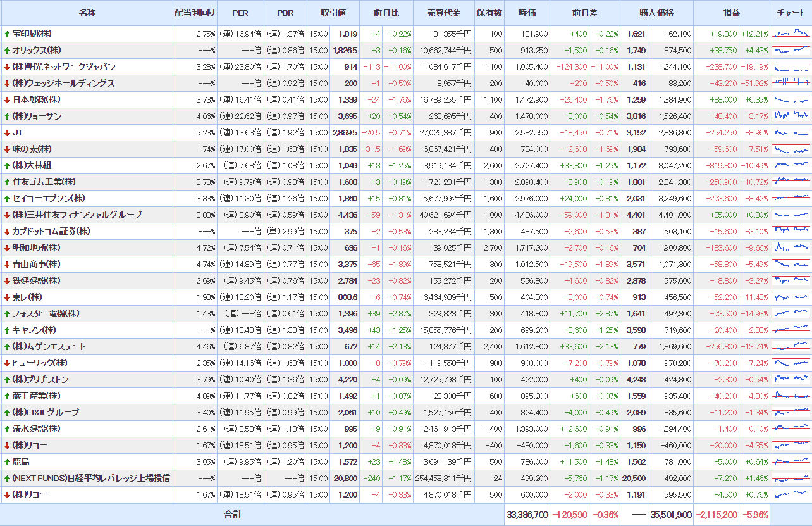812x526 pixels.
Task: Open the mini chart for (株)ウェッジホールディングス
Action: coord(791,83)
